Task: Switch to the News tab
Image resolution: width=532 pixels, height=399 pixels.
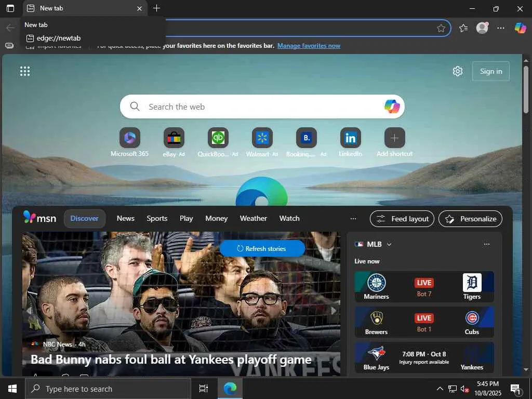Action: 126,219
